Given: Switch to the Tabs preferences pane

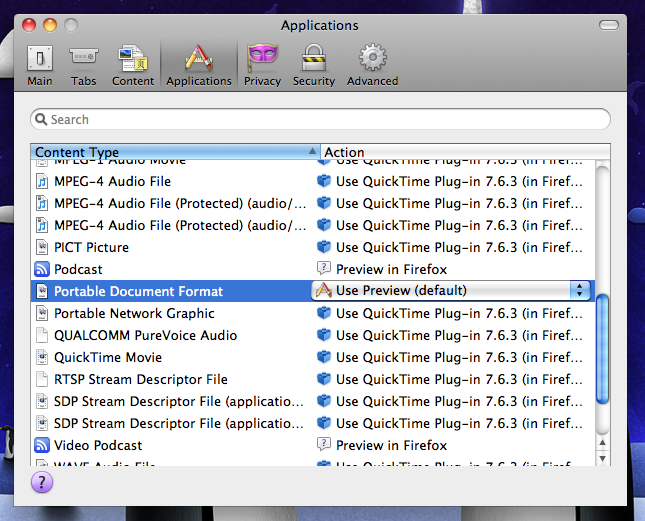Looking at the screenshot, I should tap(84, 66).
